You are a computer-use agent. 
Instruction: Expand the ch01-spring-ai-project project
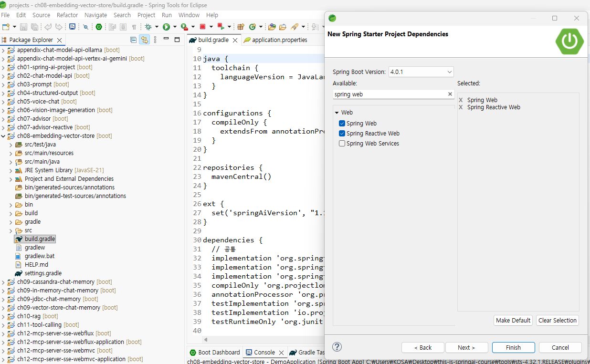click(x=3, y=67)
